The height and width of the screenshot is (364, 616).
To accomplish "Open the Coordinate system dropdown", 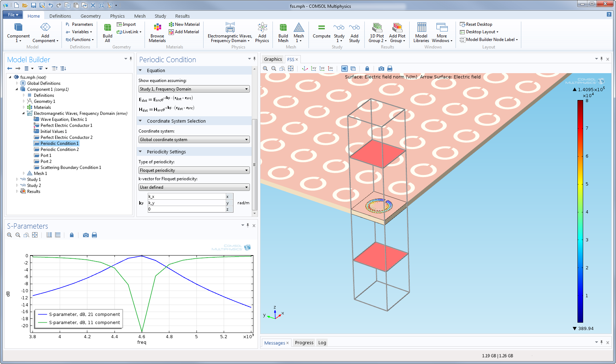I will point(194,140).
